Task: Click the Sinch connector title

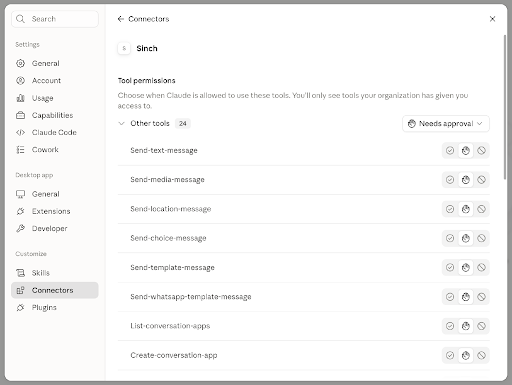Action: click(147, 49)
